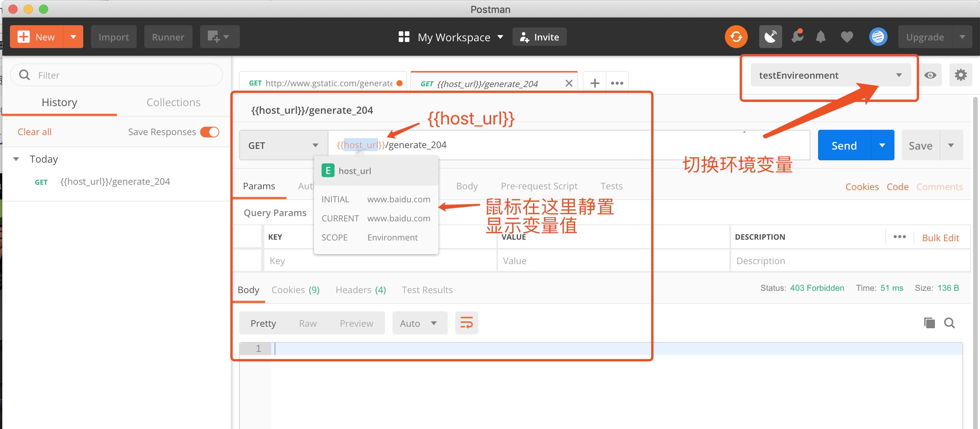Toggle the response line wrap icon
Screen dimensions: 980x429
coord(466,323)
